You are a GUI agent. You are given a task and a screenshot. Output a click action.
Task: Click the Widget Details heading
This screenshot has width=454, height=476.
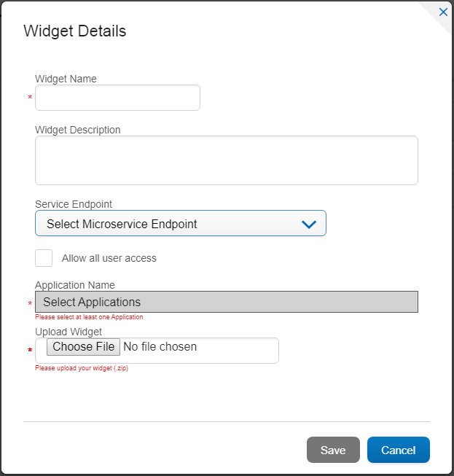pyautogui.click(x=75, y=31)
